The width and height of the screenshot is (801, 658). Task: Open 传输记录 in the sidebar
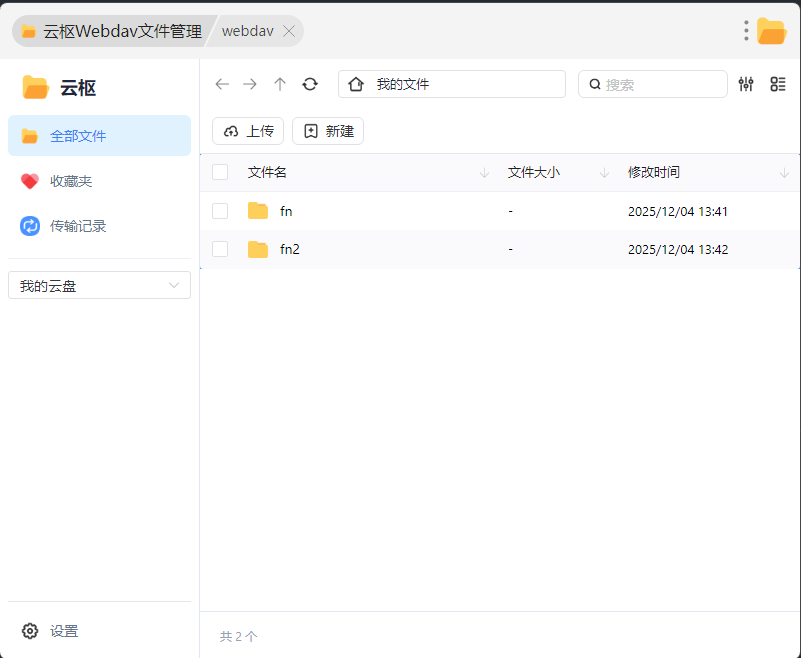click(x=78, y=226)
